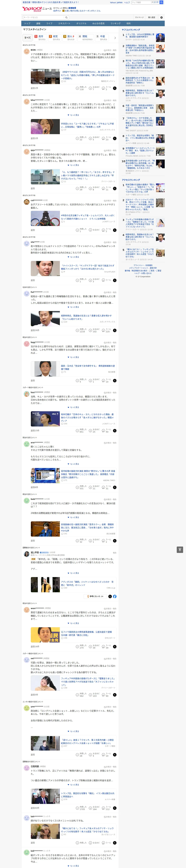Expand もっと見る on fut's comment
186x868 pixels.
tap(73, 307)
